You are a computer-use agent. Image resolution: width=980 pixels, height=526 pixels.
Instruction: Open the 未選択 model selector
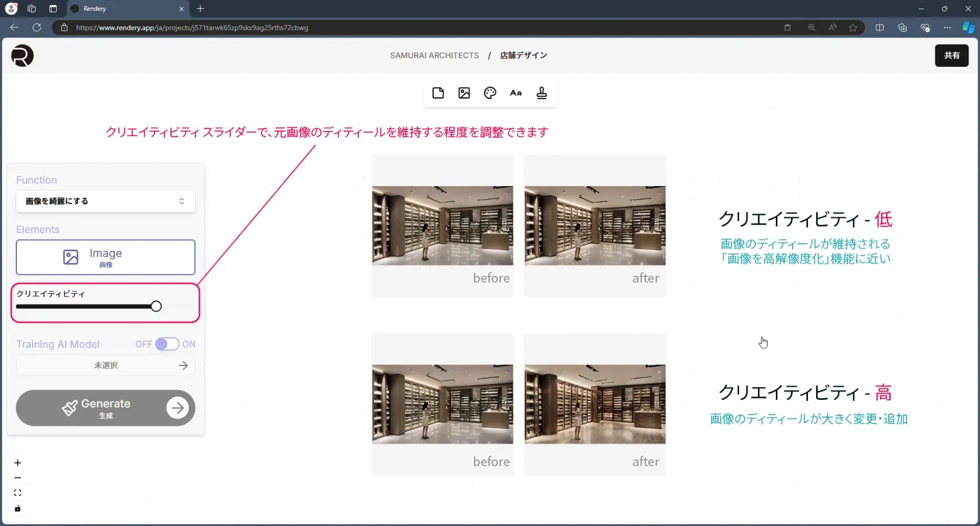click(105, 365)
